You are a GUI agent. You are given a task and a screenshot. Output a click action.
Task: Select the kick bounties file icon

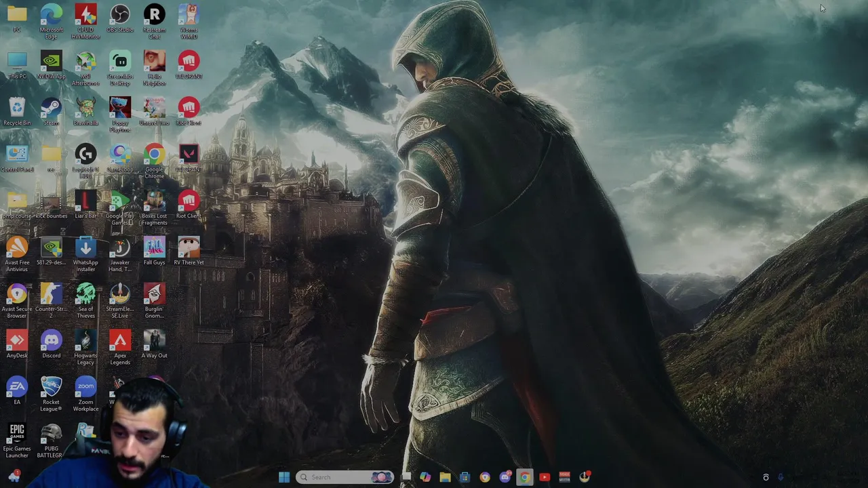(51, 205)
